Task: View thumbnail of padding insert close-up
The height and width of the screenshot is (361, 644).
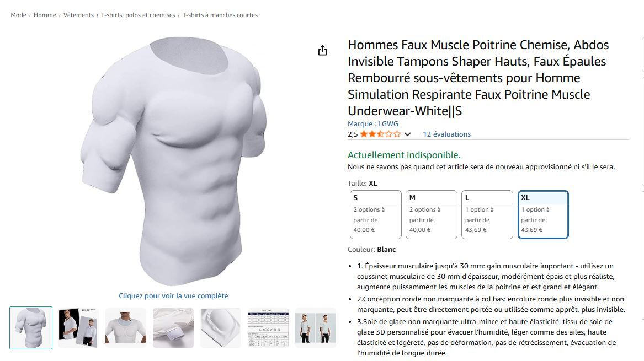Action: pyautogui.click(x=221, y=328)
